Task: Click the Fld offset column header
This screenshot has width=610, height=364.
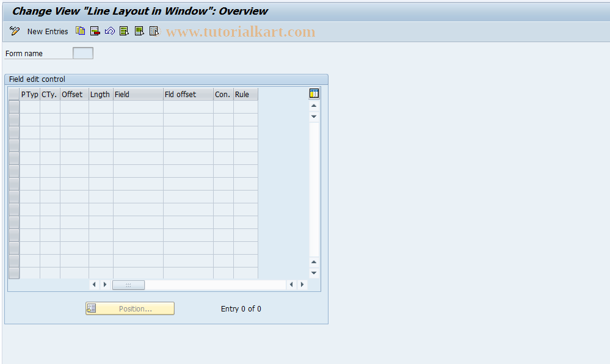Action: 188,94
